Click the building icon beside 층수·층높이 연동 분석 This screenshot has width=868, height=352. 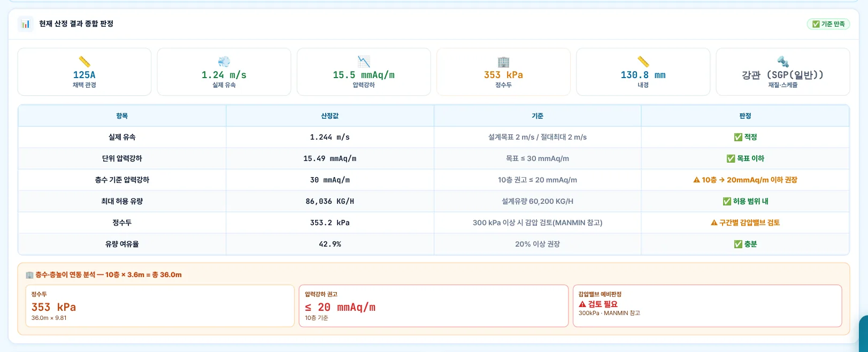point(29,275)
